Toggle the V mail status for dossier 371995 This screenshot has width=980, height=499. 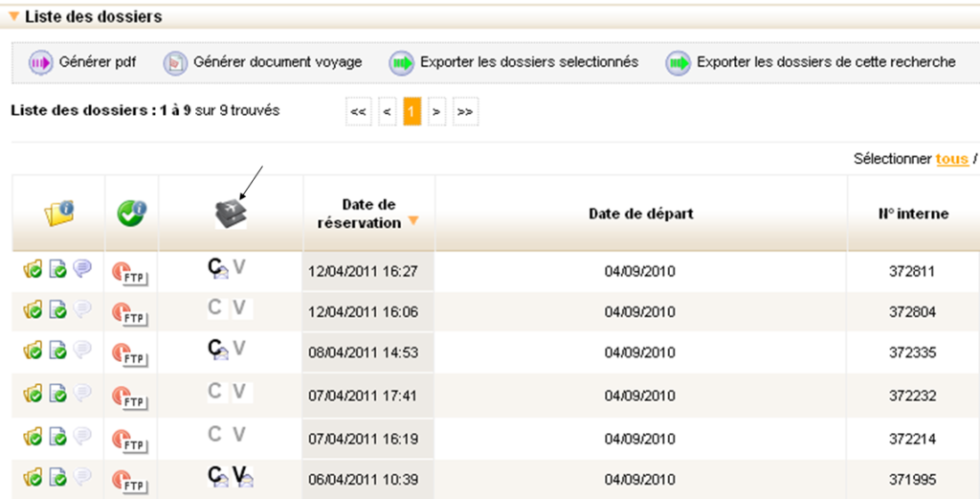point(243,476)
